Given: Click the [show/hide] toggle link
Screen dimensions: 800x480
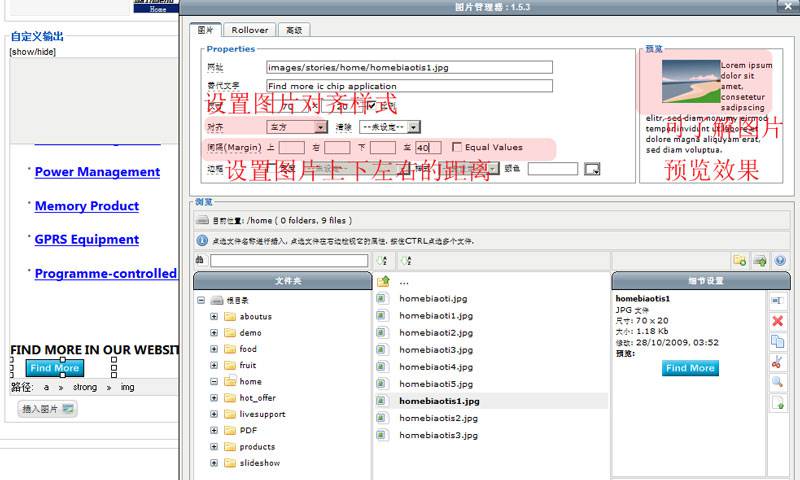Looking at the screenshot, I should (33, 52).
